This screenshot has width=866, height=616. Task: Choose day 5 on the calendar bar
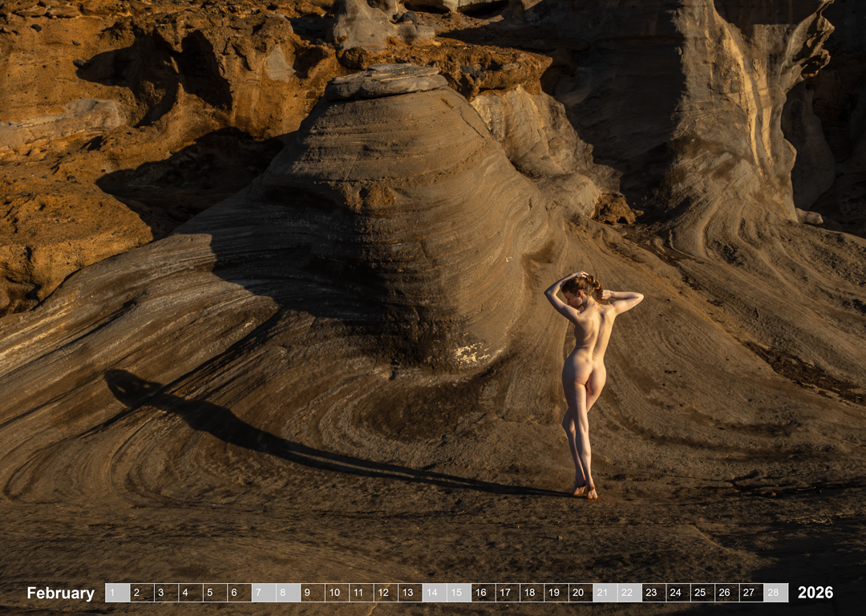tap(215, 593)
